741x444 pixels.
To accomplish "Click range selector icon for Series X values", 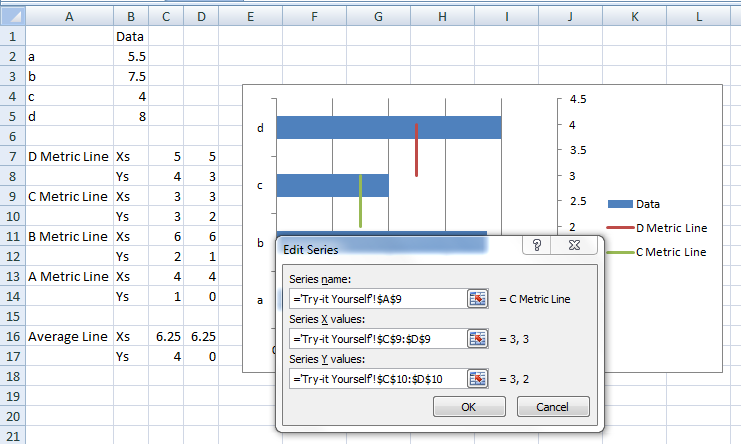I will pyautogui.click(x=477, y=339).
